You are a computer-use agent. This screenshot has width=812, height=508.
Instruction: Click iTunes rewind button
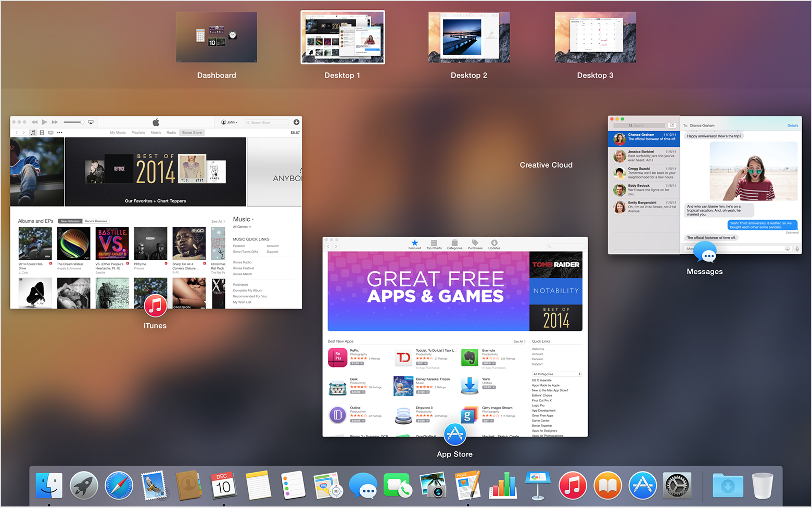(34, 122)
